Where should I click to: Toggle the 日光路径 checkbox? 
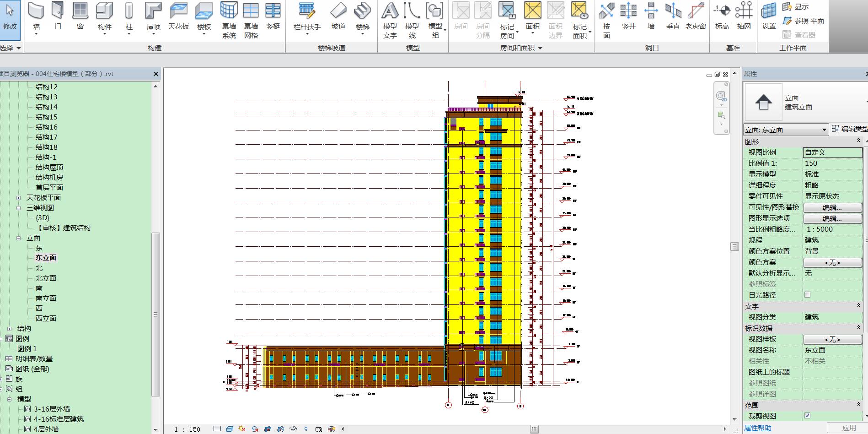coord(807,295)
